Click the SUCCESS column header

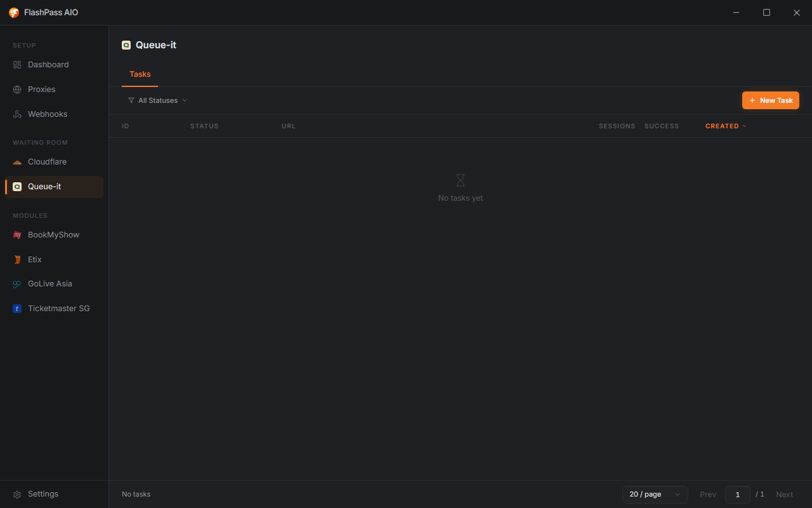point(662,126)
